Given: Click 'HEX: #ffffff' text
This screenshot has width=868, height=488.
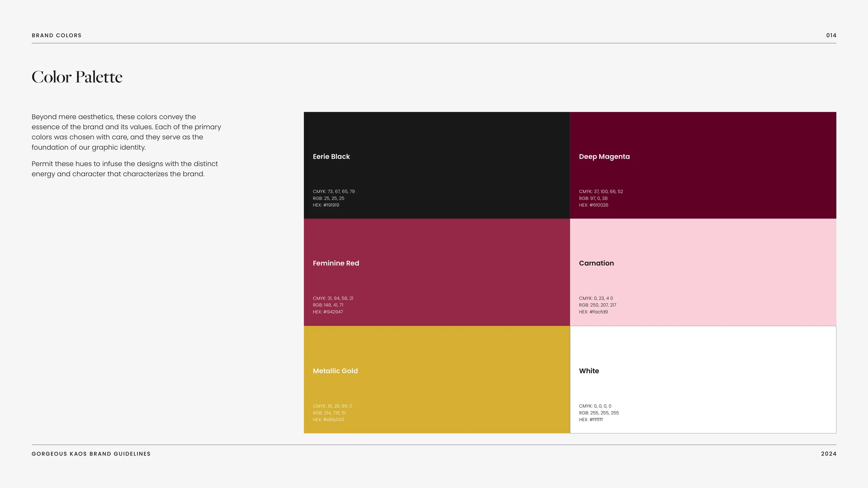Looking at the screenshot, I should pyautogui.click(x=591, y=420).
